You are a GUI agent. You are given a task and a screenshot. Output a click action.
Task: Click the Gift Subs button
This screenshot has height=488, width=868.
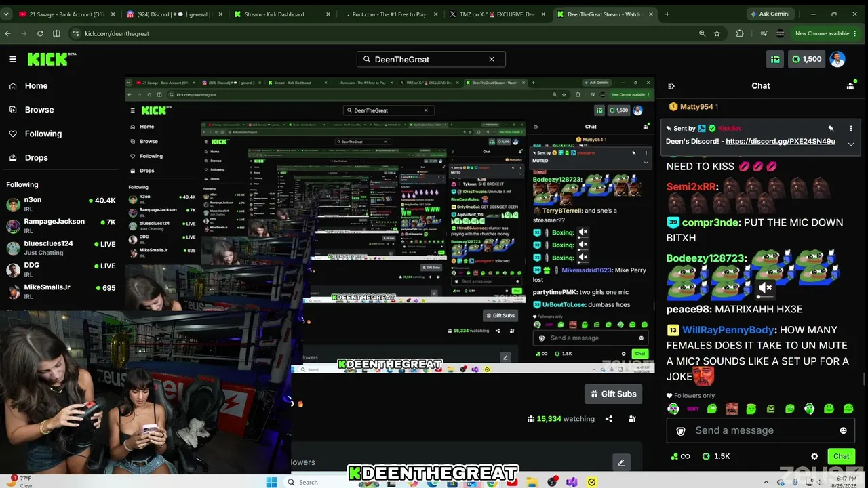coord(613,394)
